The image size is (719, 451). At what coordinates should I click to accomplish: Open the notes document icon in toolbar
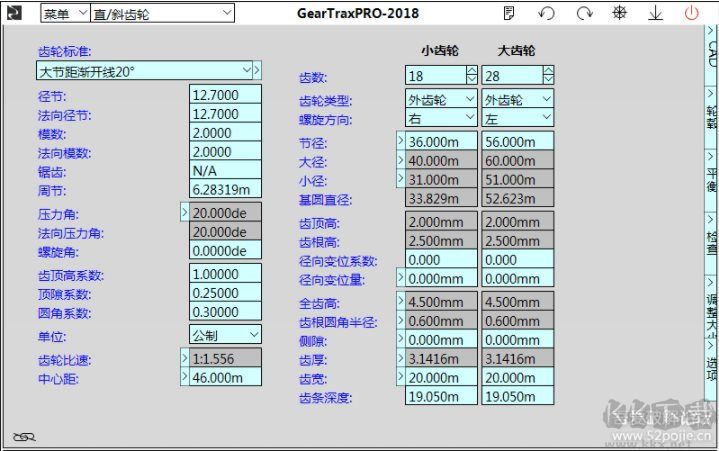click(x=509, y=13)
